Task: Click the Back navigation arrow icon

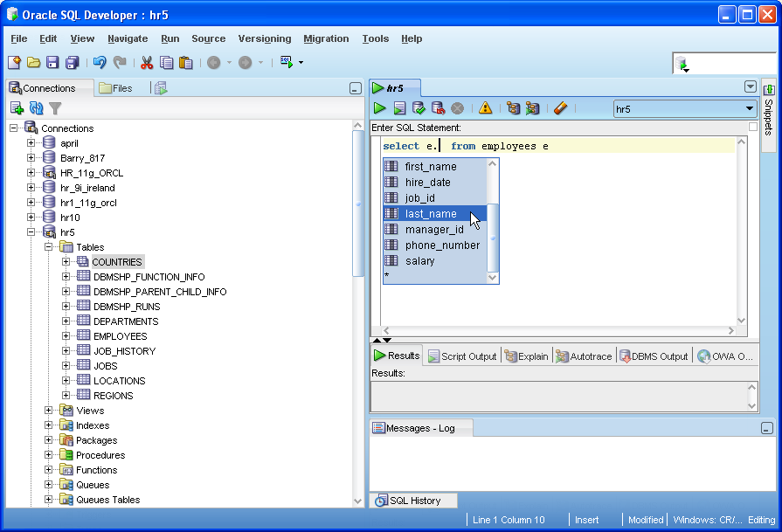Action: click(x=214, y=62)
